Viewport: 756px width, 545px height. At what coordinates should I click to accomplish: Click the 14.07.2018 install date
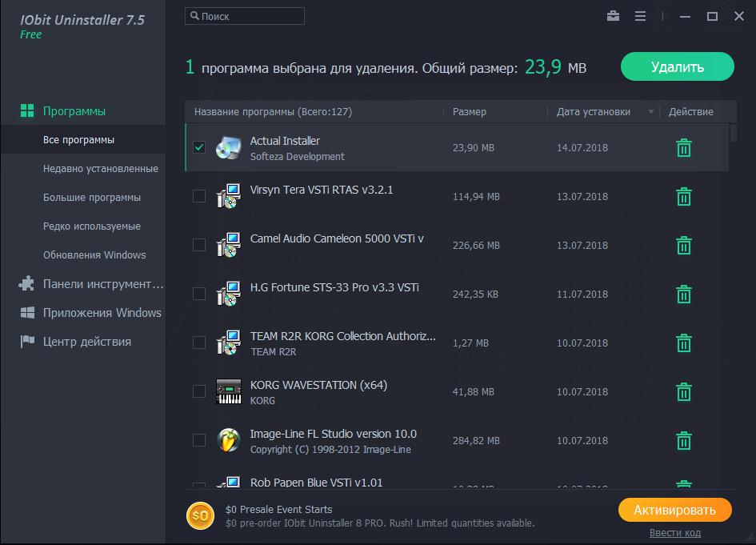point(582,147)
